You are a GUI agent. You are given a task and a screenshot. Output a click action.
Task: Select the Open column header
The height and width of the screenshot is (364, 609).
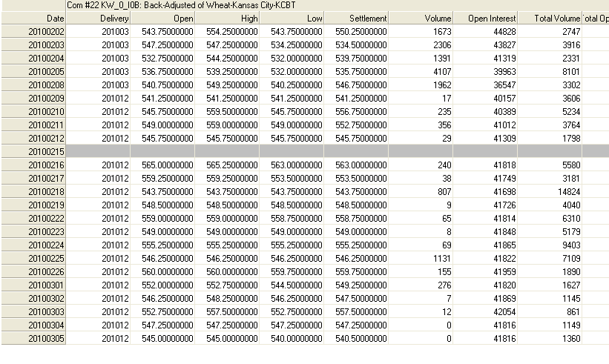(x=162, y=17)
